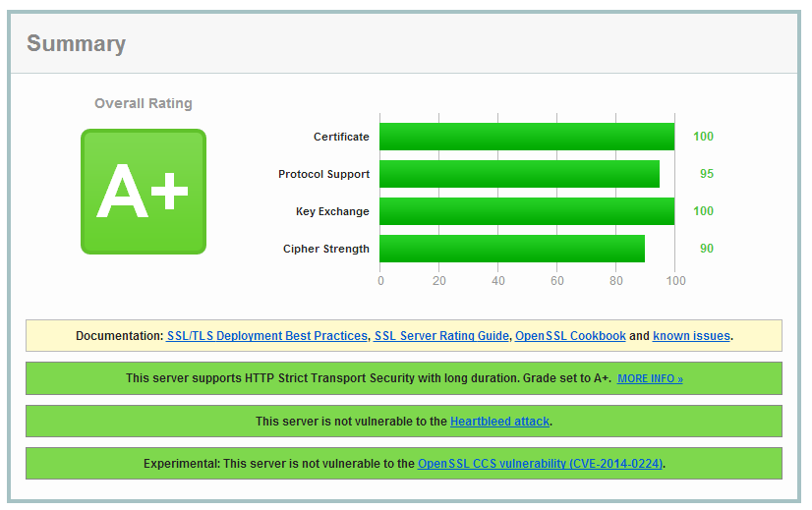Image resolution: width=812 pixels, height=510 pixels.
Task: Click the Protocol Support score of 95
Action: (x=706, y=174)
